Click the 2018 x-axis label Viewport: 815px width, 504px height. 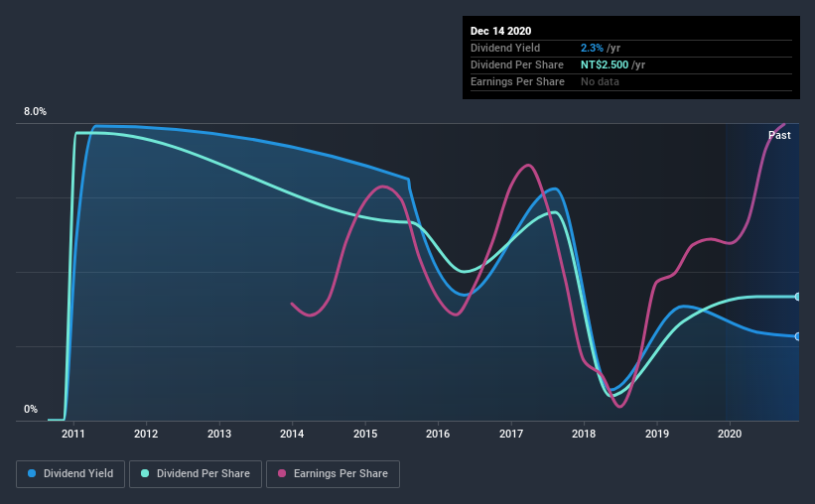click(585, 434)
